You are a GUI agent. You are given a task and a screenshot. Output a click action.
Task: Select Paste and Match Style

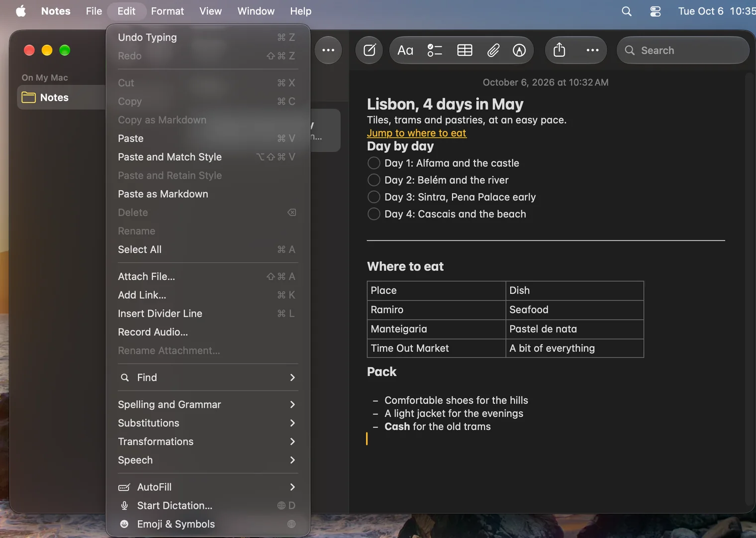[208, 157]
